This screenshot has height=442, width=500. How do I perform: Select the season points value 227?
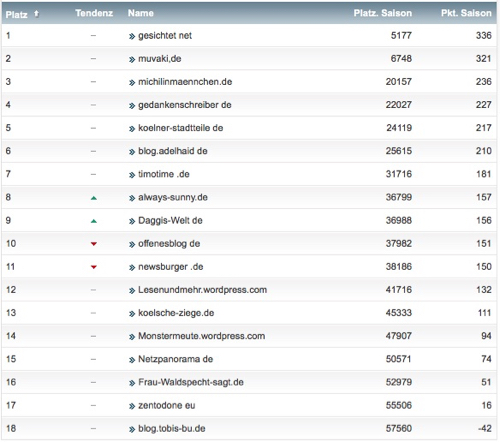tap(484, 105)
